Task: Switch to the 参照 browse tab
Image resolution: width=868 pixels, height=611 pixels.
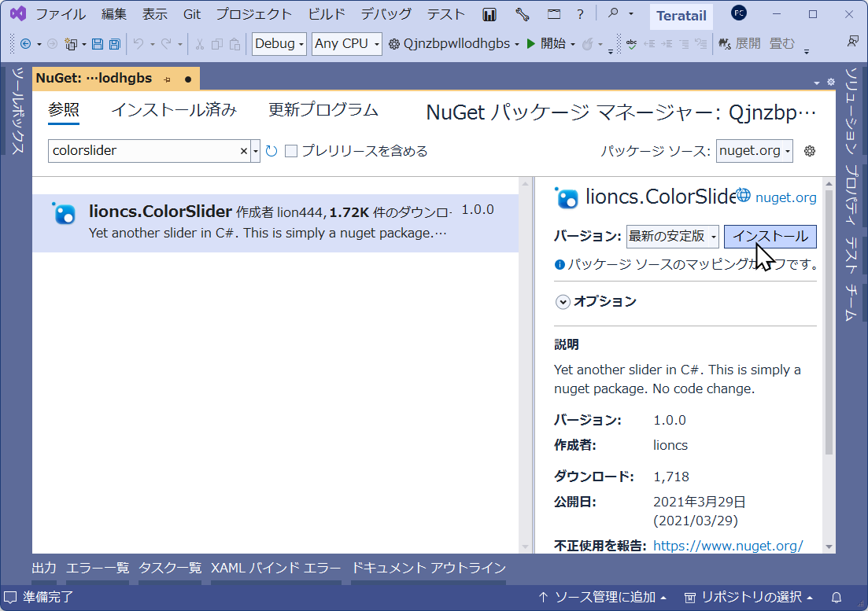Action: click(64, 110)
